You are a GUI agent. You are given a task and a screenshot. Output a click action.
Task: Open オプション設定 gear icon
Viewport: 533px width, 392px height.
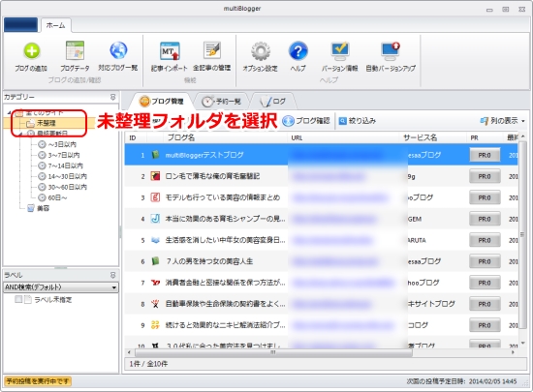pos(261,51)
